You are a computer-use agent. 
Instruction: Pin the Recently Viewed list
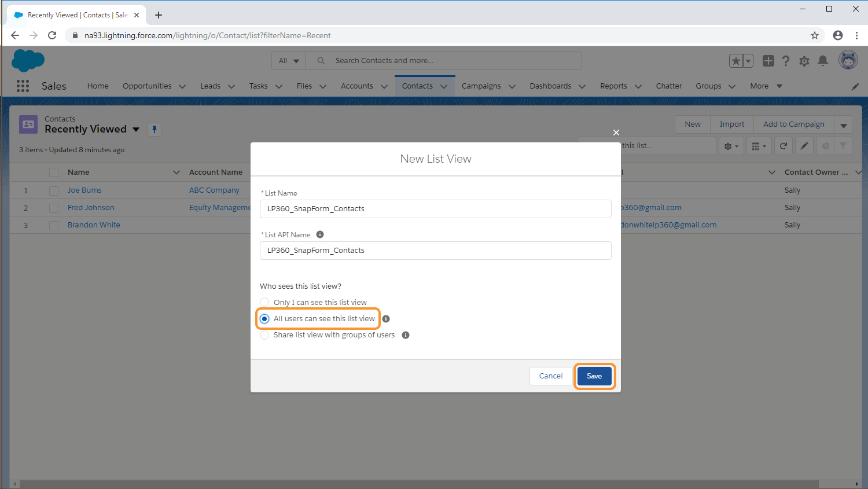point(155,130)
